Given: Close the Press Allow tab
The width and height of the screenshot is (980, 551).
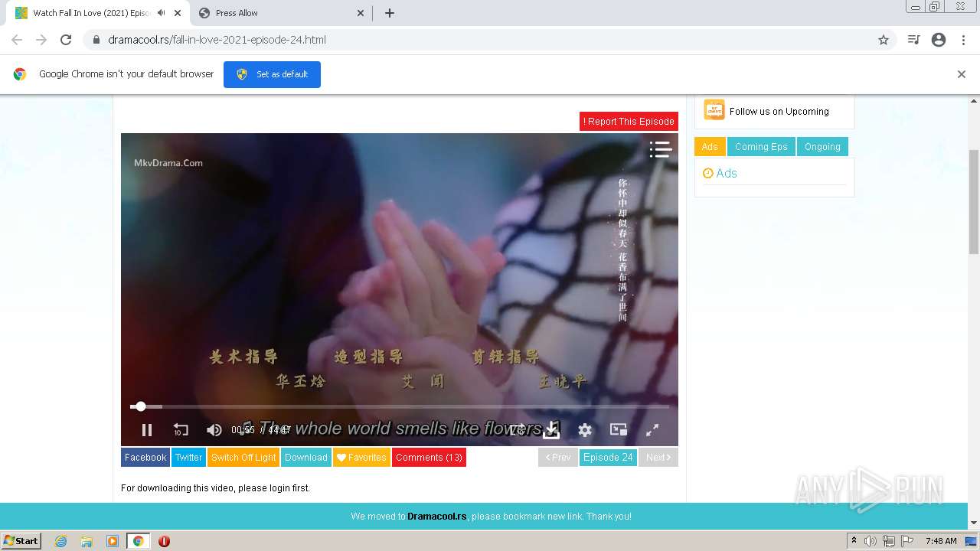Looking at the screenshot, I should (361, 13).
